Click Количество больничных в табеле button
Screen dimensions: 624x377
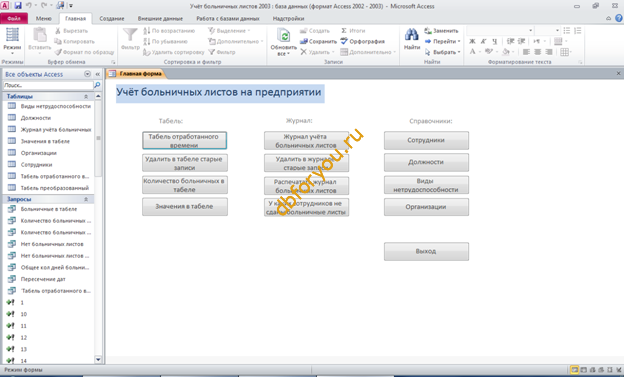185,185
